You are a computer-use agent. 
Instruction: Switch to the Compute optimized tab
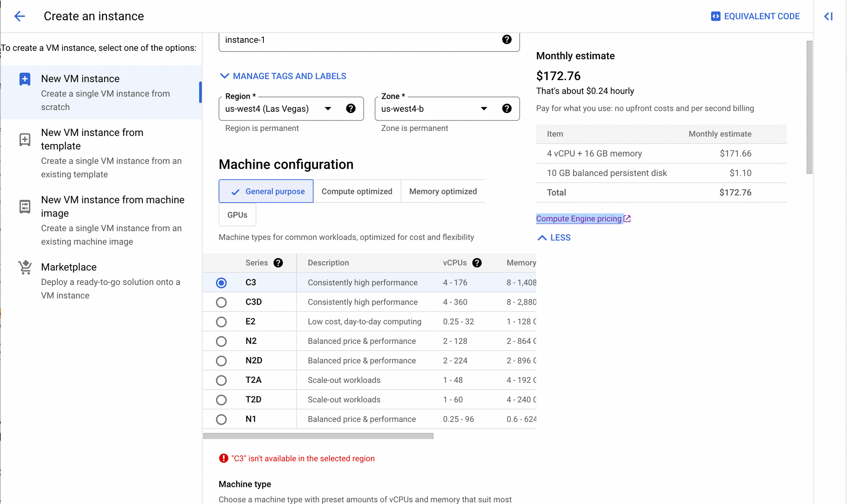point(357,191)
